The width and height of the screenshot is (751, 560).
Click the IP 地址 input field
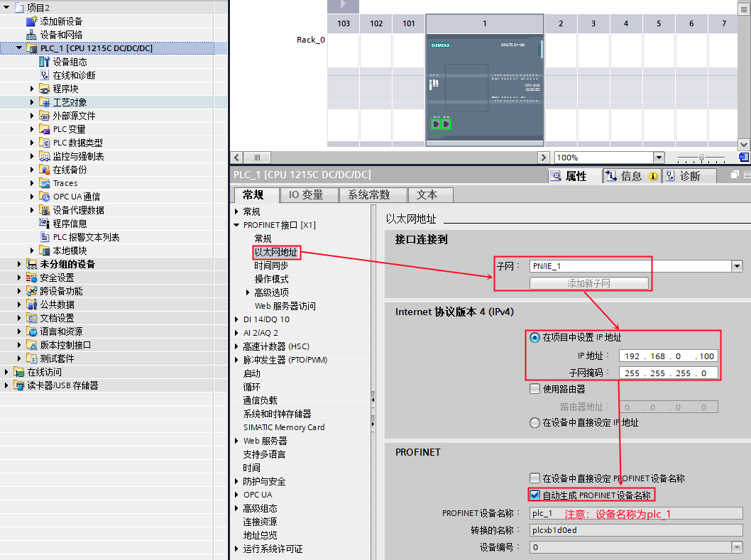click(668, 356)
